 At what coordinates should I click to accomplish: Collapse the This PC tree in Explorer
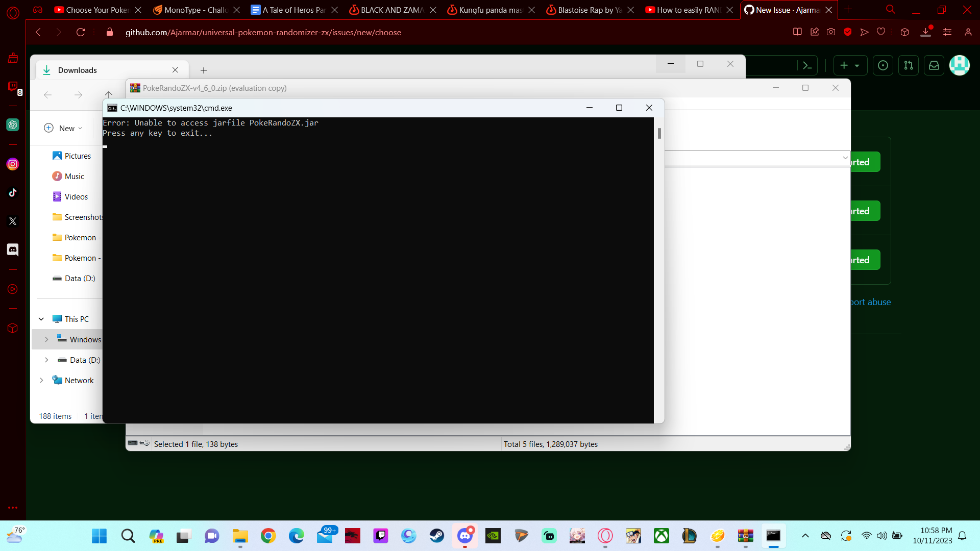[x=41, y=318]
